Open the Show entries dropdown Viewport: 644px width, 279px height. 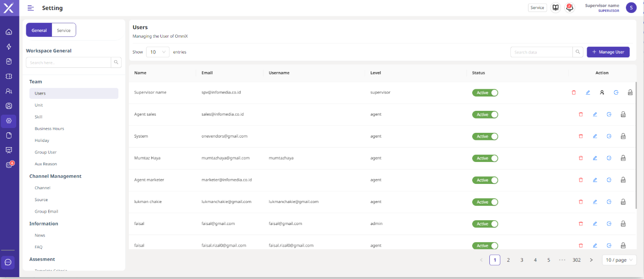click(158, 52)
